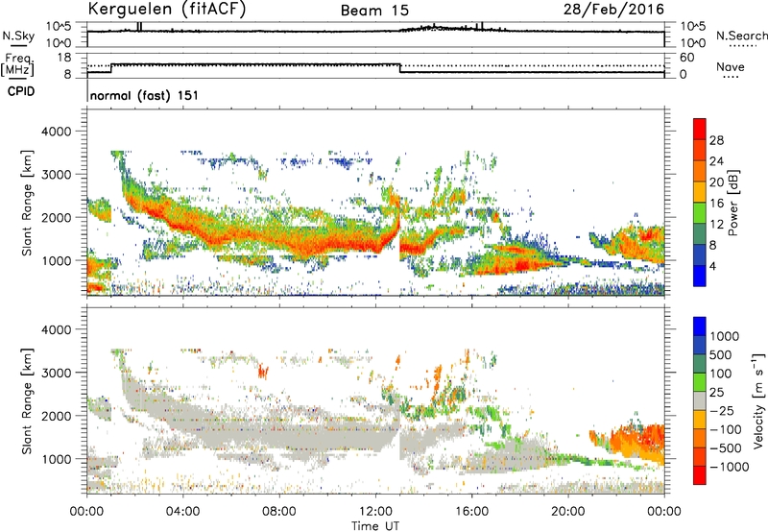768x532 pixels.
Task: Click the 'Time UT' axis title
Action: [375, 525]
